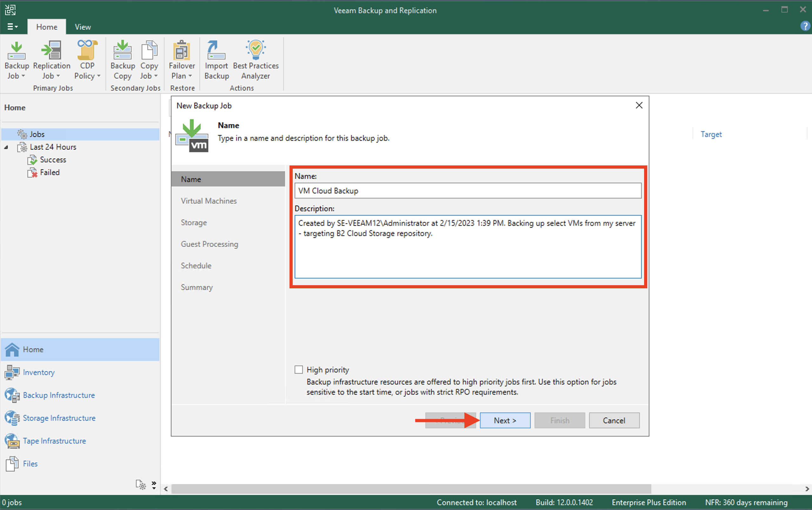Collapse the Last 24 Hours tree node

6,147
